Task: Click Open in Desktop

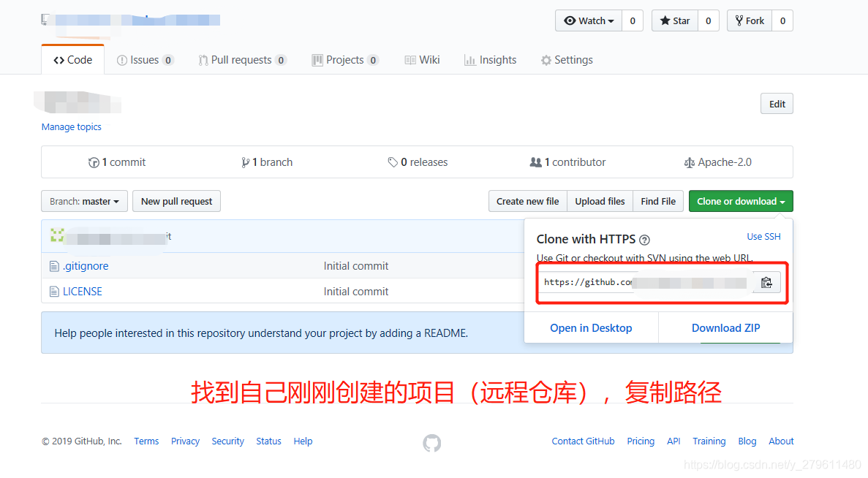Action: pos(591,328)
